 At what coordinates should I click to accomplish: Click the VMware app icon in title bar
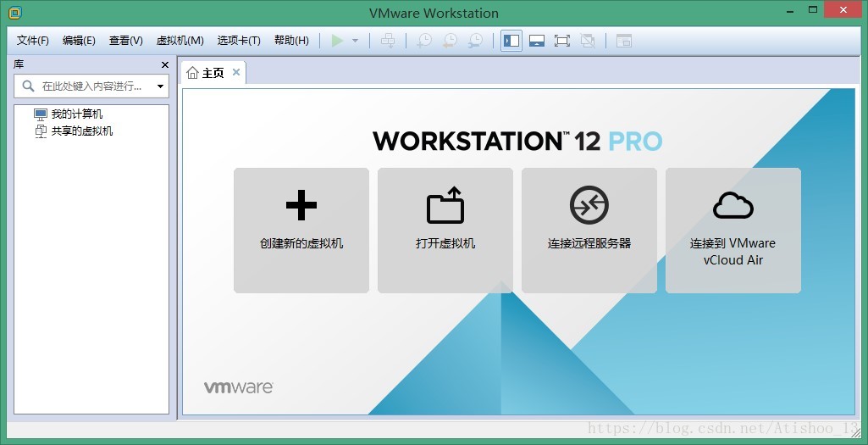[14, 12]
